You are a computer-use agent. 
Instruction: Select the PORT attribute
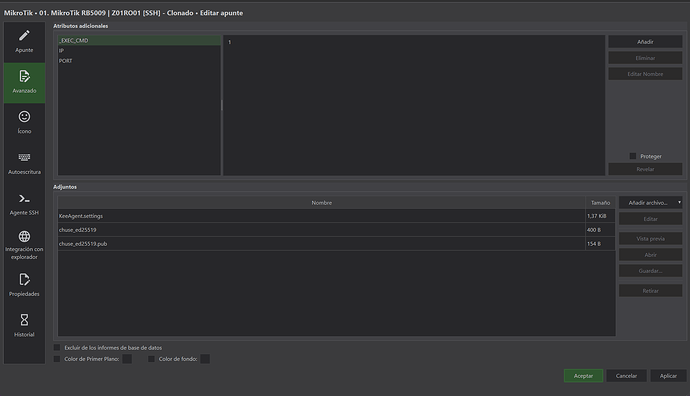click(139, 61)
